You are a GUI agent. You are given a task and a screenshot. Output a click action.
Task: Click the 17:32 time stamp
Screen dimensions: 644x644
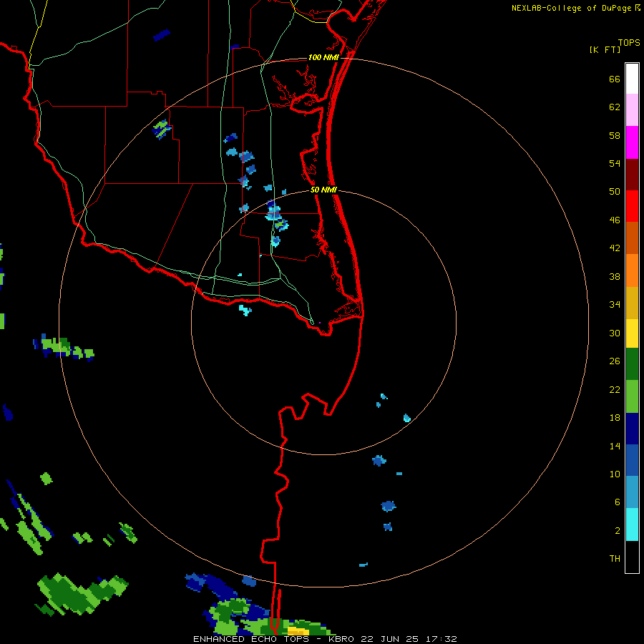[x=441, y=639]
